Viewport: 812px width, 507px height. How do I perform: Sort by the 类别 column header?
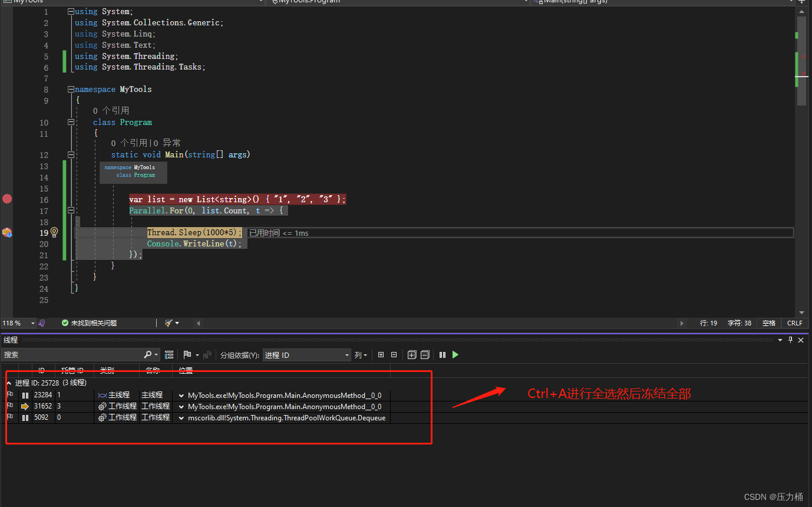(x=116, y=370)
